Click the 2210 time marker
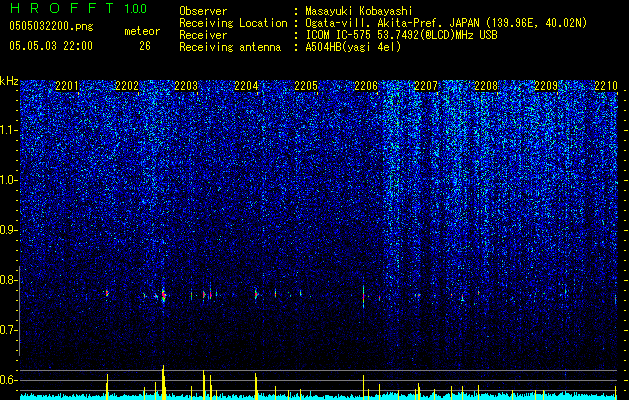Screen dimensions: 629x400 pos(606,85)
